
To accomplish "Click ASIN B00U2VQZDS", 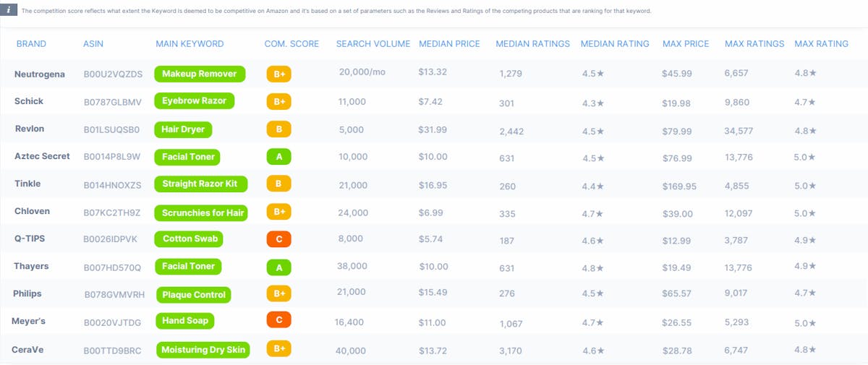I will pos(113,74).
